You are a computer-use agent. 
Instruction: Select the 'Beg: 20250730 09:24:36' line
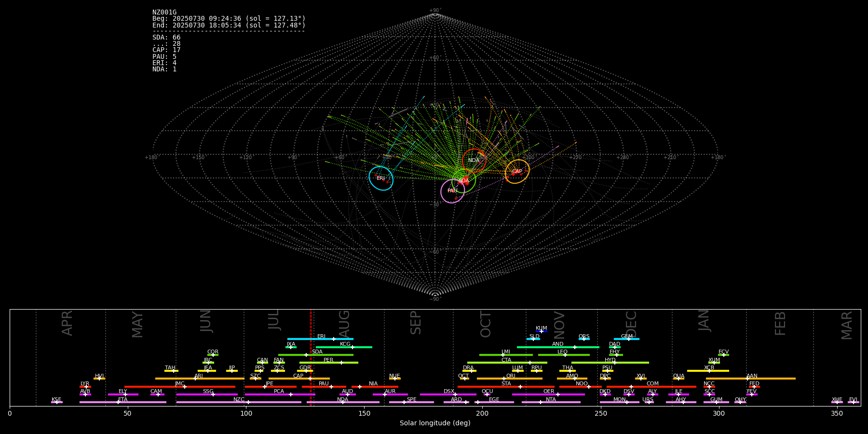coord(229,19)
